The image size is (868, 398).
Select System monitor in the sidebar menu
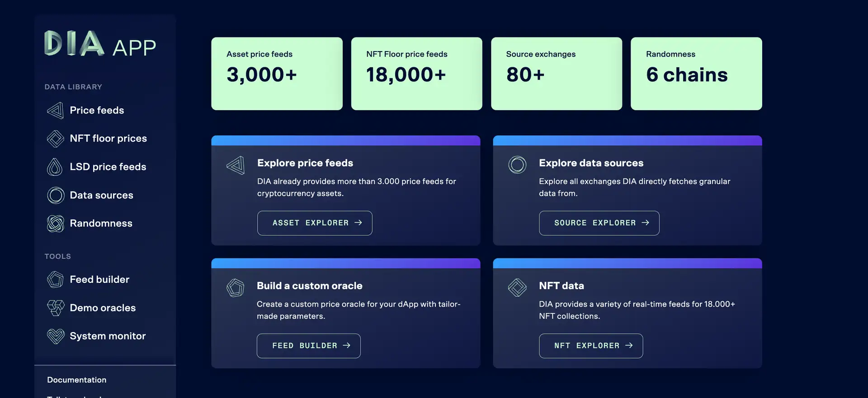click(x=108, y=336)
